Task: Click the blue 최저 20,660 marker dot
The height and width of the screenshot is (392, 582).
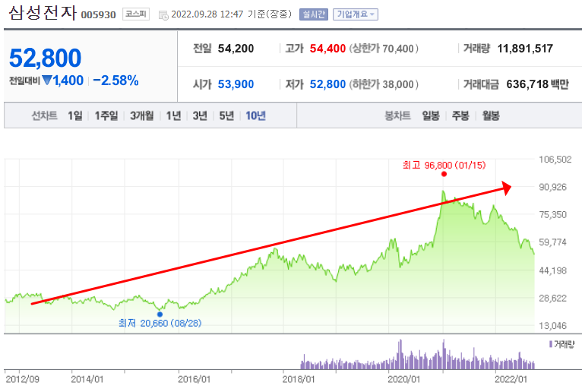Action: point(160,315)
